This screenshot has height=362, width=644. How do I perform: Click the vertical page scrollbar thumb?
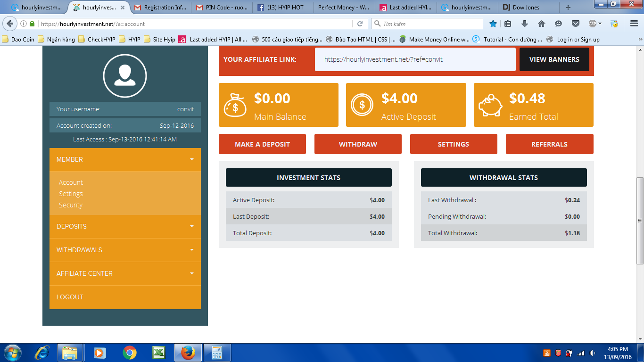pos(640,221)
